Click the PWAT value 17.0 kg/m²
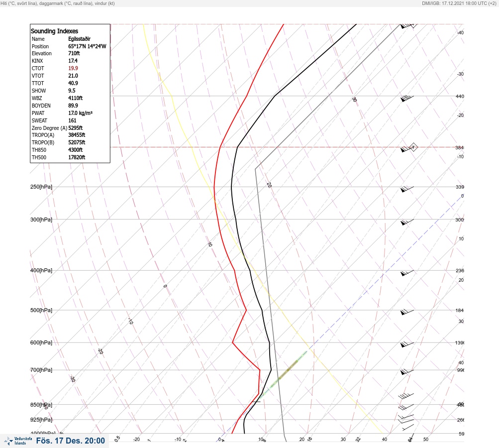 point(80,113)
